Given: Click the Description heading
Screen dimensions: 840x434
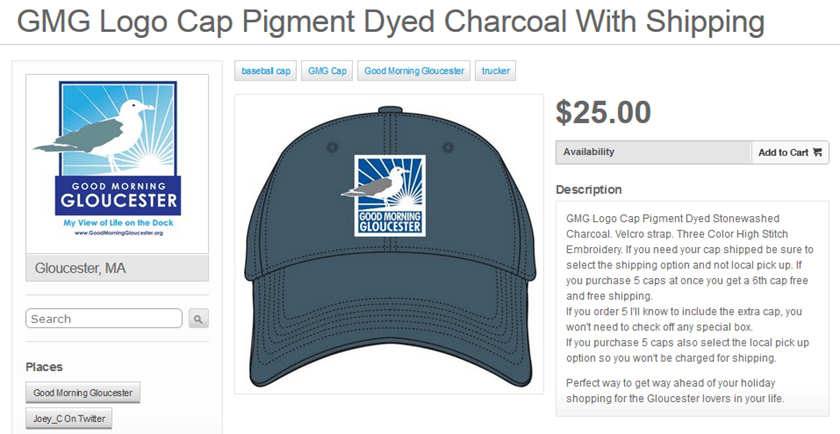Looking at the screenshot, I should pyautogui.click(x=589, y=190).
